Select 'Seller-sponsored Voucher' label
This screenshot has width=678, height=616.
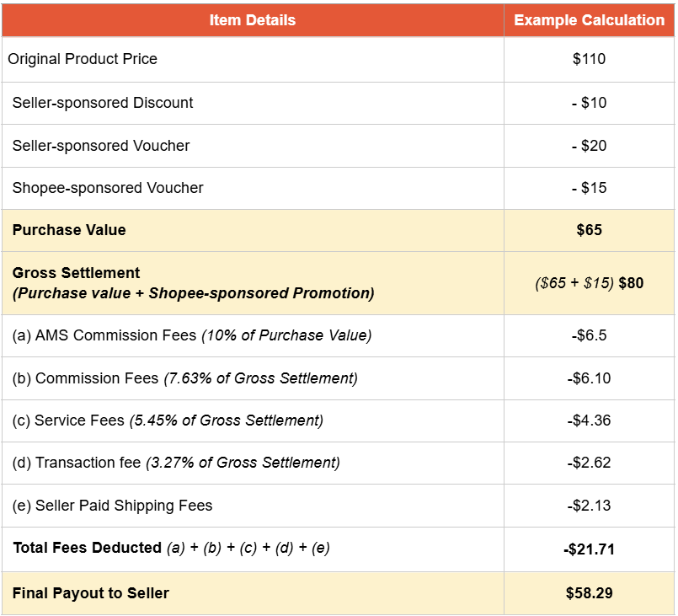tap(101, 146)
